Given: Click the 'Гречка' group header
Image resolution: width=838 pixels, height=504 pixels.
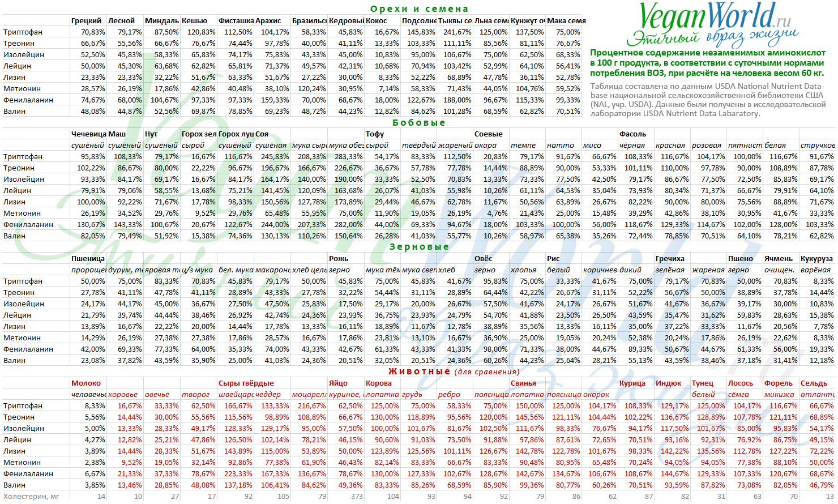Looking at the screenshot, I should click(670, 258).
